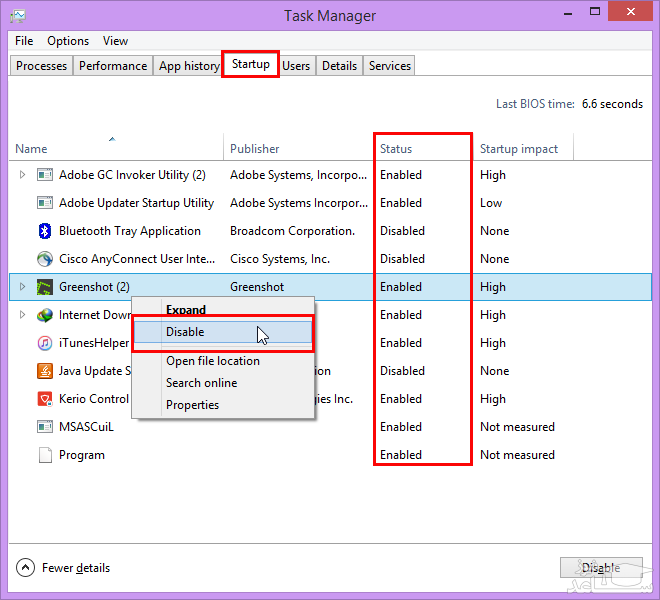Click the Task Manager title bar icon
This screenshot has width=660, height=600.
click(x=18, y=16)
